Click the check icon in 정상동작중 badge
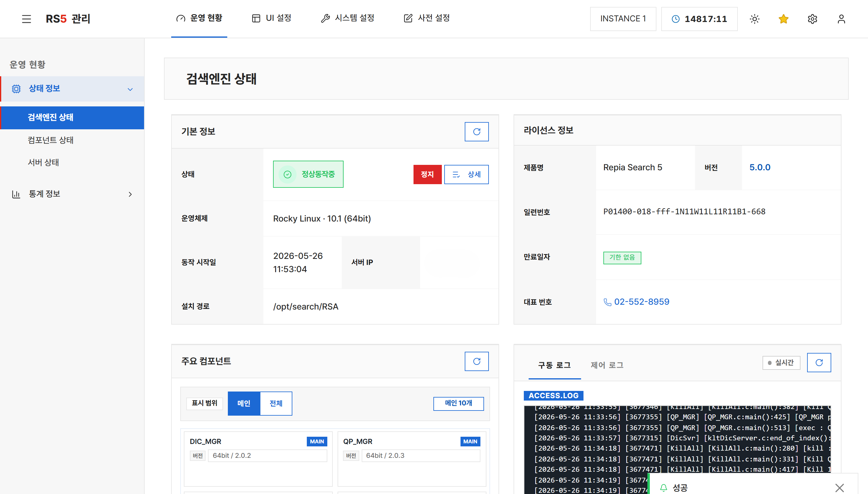 [287, 175]
